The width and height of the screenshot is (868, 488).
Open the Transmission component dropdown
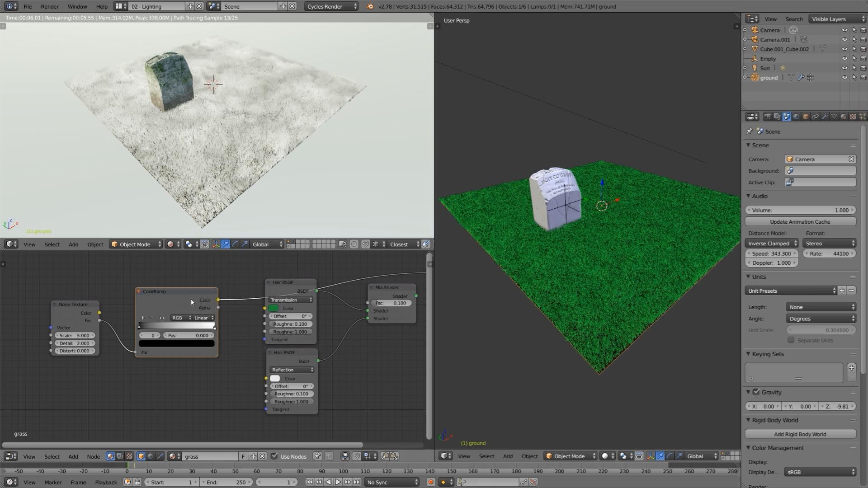(291, 300)
